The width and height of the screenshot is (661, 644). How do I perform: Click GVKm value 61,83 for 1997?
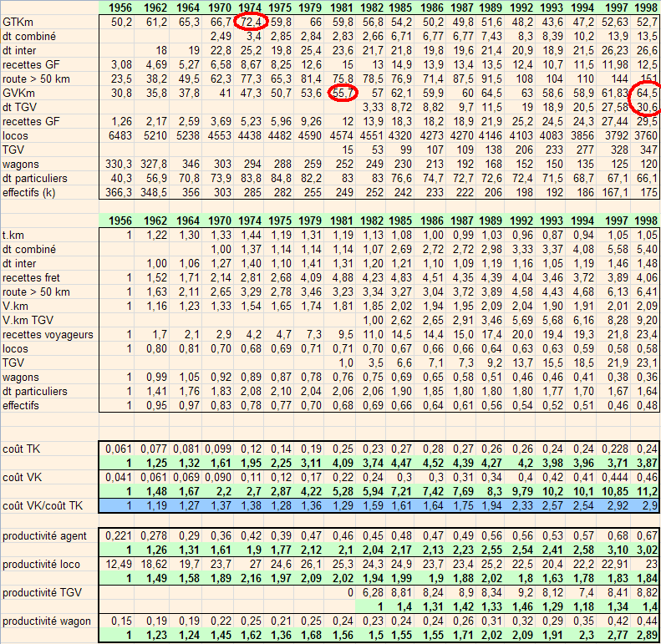coord(615,94)
